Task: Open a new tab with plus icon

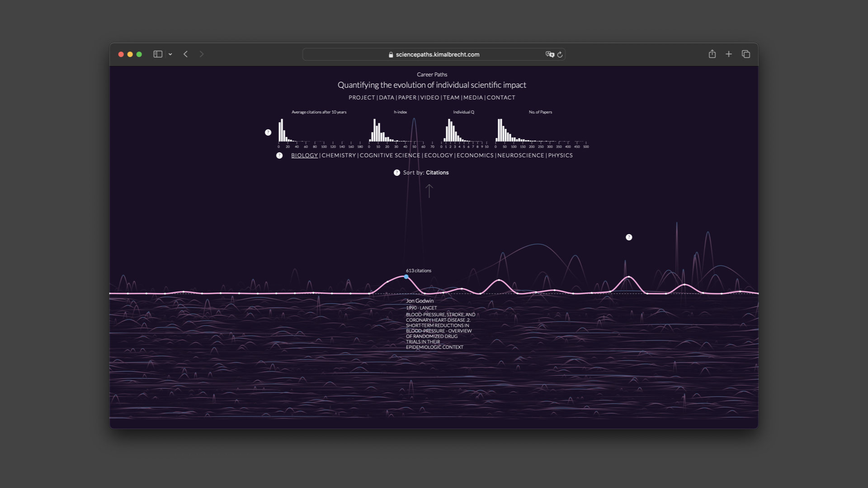Action: 729,54
